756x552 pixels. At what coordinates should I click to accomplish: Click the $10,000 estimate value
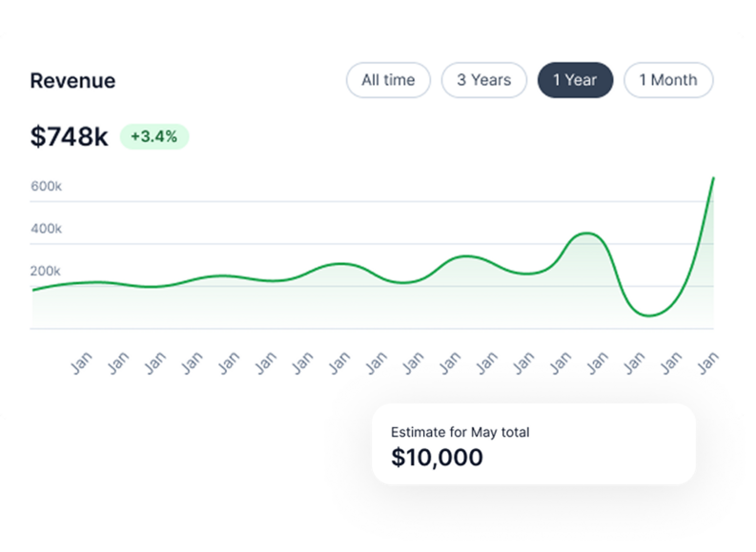point(437,458)
